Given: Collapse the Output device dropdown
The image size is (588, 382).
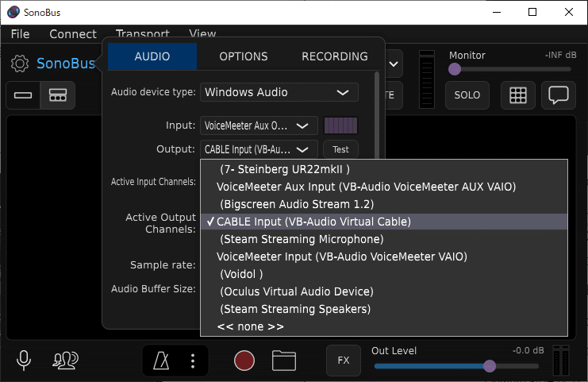Looking at the screenshot, I should point(259,149).
